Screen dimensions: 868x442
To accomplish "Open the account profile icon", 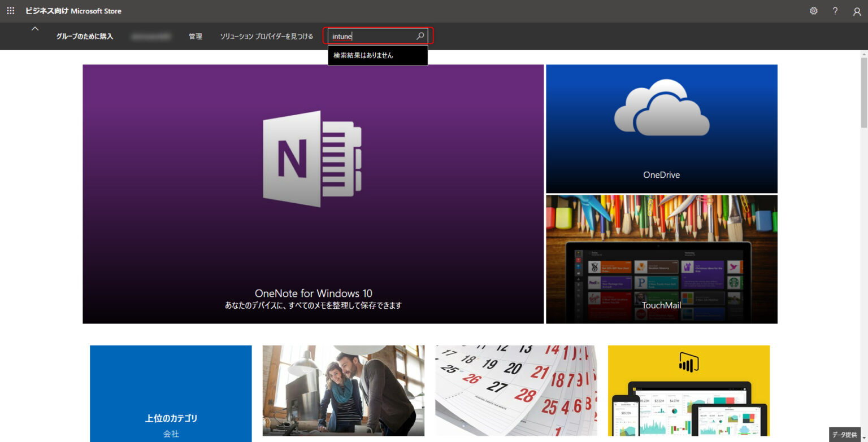I will click(x=856, y=10).
